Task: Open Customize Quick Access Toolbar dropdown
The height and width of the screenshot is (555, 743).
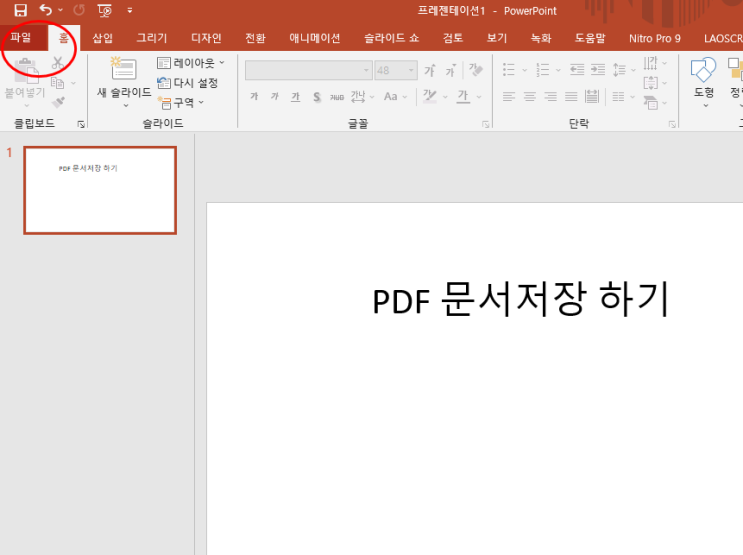Action: (x=130, y=10)
